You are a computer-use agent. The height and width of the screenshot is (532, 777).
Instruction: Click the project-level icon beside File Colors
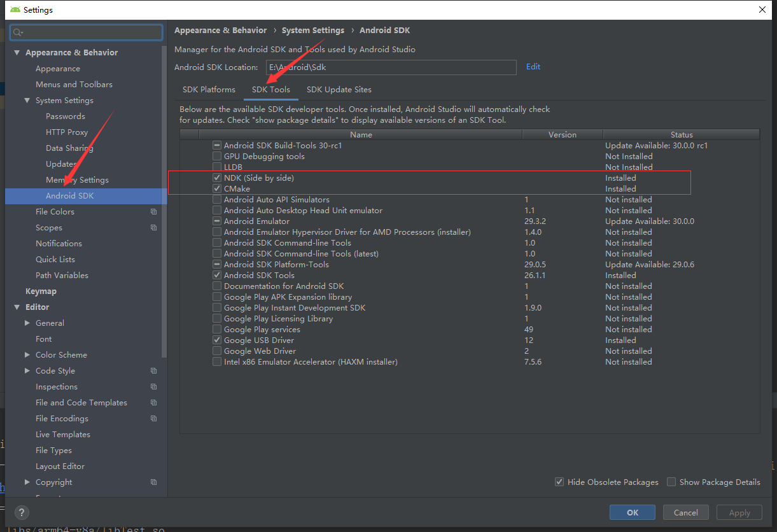(x=153, y=212)
